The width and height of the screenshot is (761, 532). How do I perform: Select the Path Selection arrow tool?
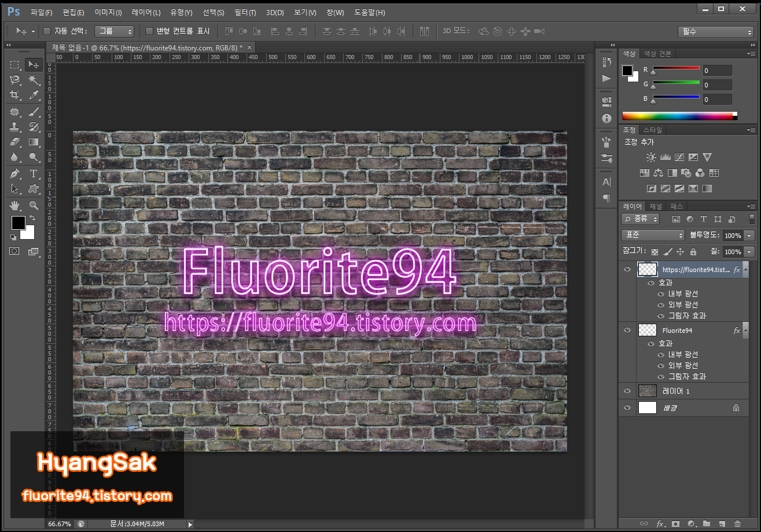(15, 189)
